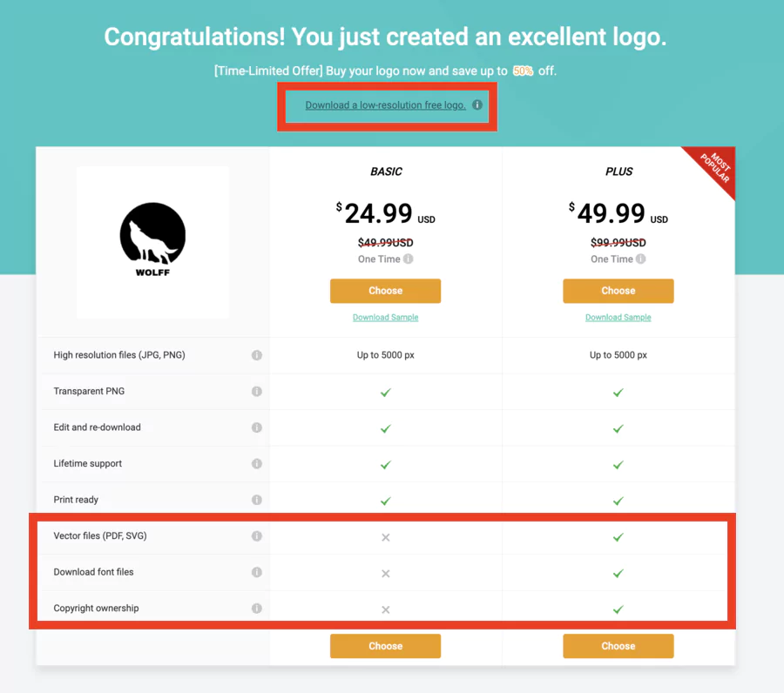
Task: Open the Edit and re-download info tooltip
Action: coord(256,427)
